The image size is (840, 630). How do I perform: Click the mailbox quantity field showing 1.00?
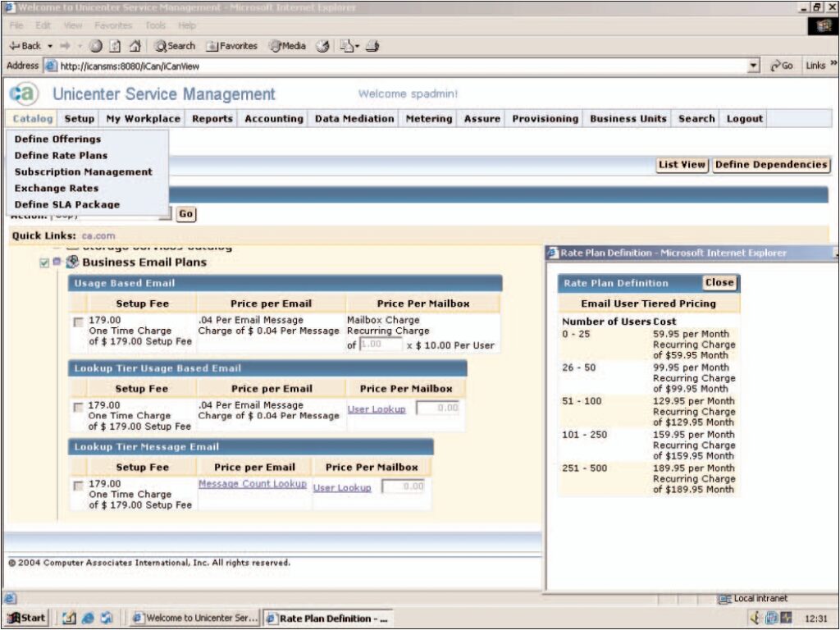(381, 345)
